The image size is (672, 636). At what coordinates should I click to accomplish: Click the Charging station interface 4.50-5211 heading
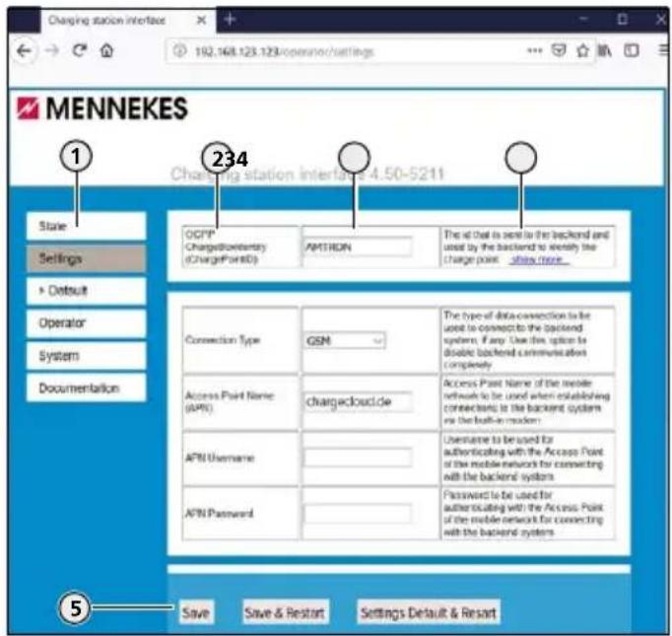(x=306, y=175)
